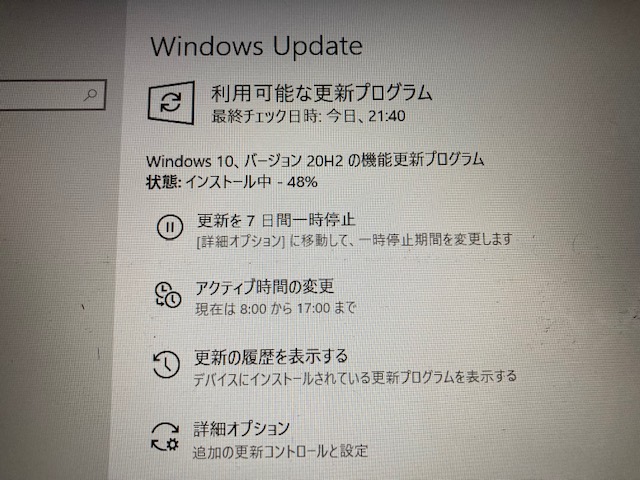Click the Windows 10 バージョン 20H2 update entry
Image resolution: width=640 pixels, height=480 pixels.
(x=315, y=160)
